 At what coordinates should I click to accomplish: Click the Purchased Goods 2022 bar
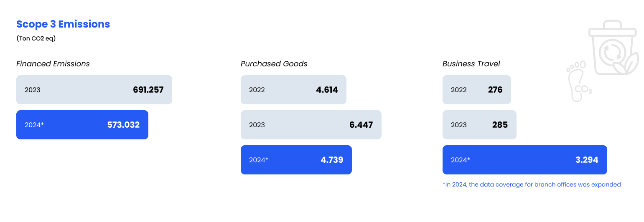coord(293,90)
